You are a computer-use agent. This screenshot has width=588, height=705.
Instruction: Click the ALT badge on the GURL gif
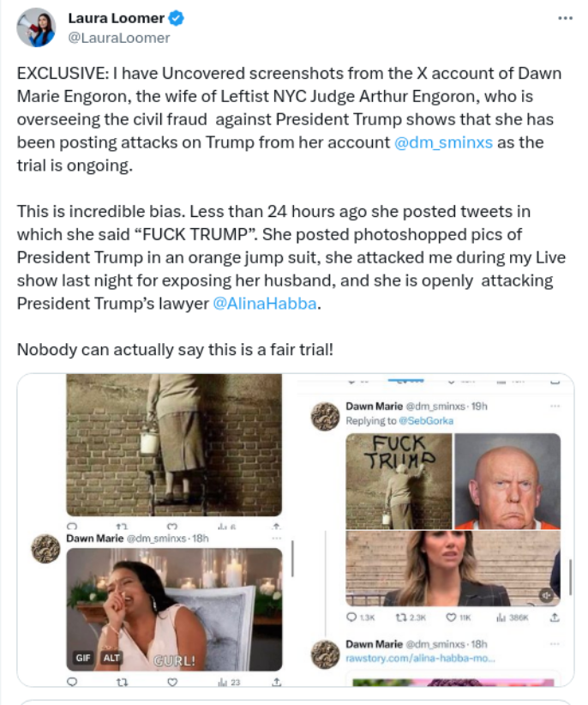(x=112, y=658)
